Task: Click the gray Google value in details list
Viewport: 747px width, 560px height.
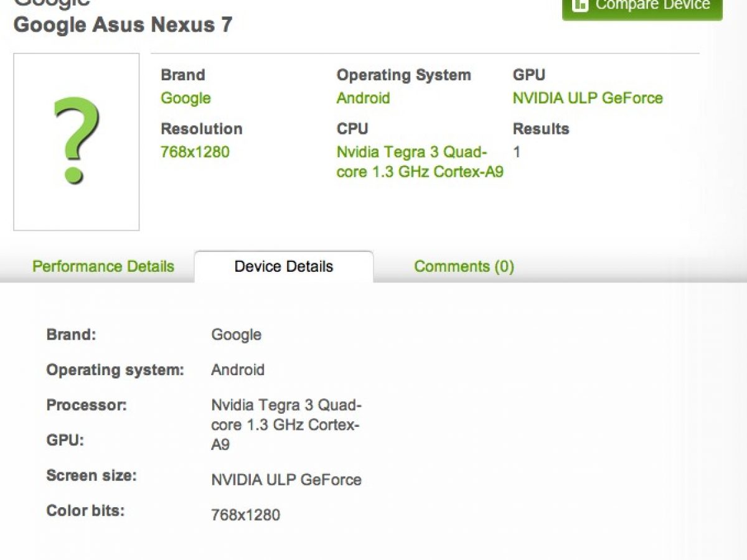Action: pos(236,335)
